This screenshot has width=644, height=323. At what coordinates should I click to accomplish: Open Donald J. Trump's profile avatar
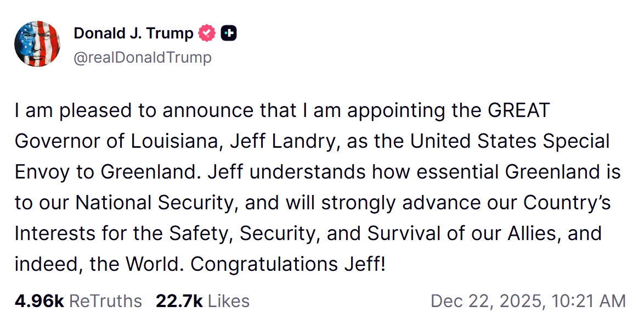[x=37, y=44]
